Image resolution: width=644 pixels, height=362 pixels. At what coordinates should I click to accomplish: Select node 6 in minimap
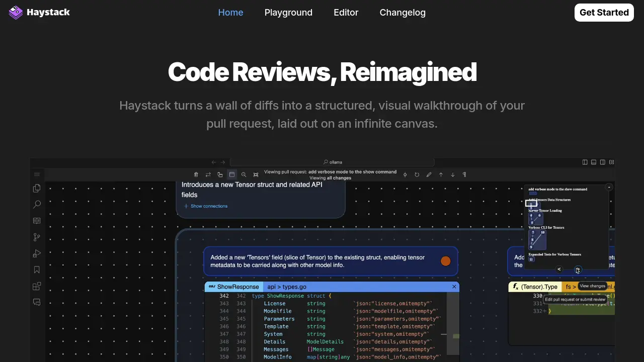[539, 215]
